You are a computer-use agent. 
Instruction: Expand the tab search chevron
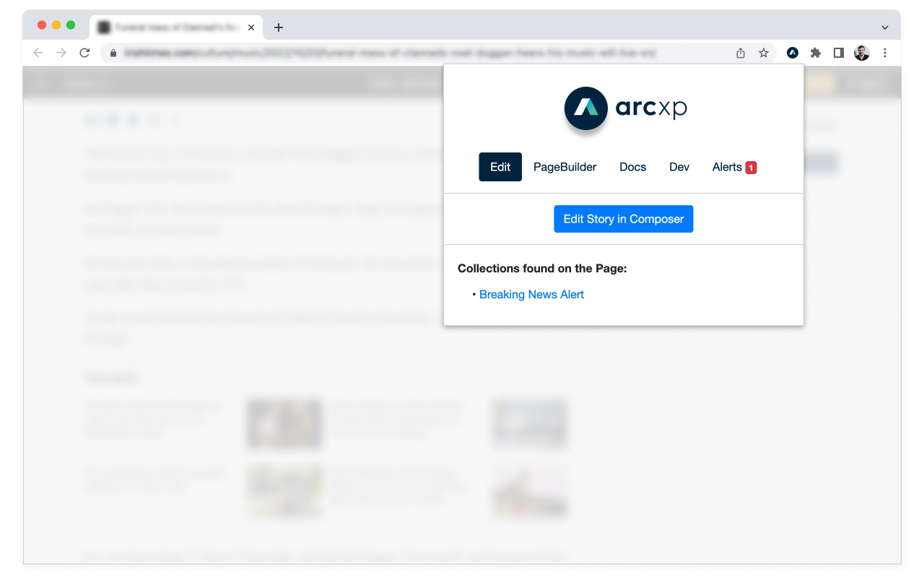[x=884, y=27]
